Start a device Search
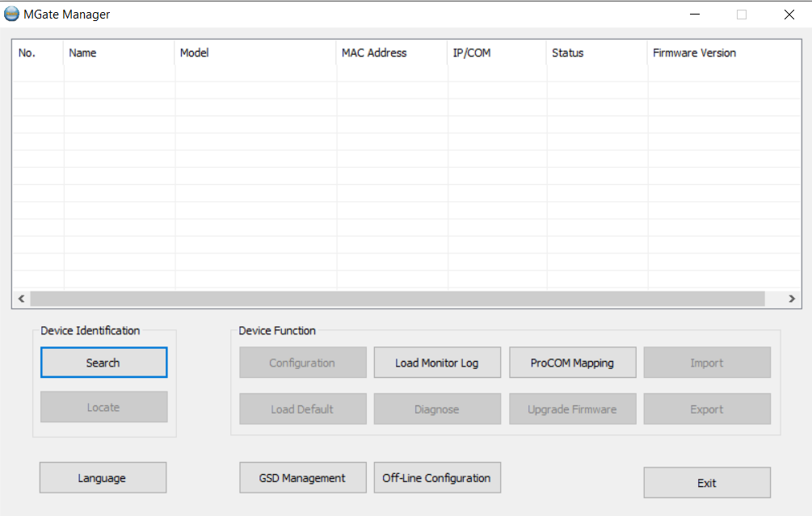812x516 pixels. [103, 363]
